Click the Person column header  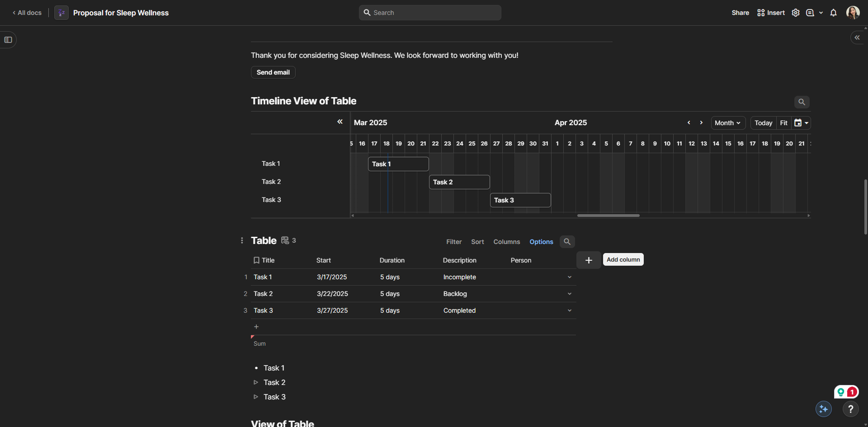(521, 260)
